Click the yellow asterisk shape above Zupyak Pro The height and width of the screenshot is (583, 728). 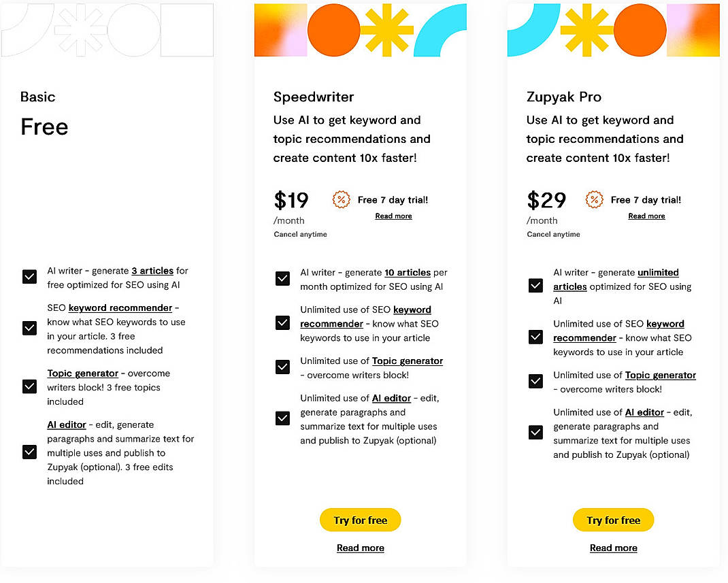(x=586, y=29)
